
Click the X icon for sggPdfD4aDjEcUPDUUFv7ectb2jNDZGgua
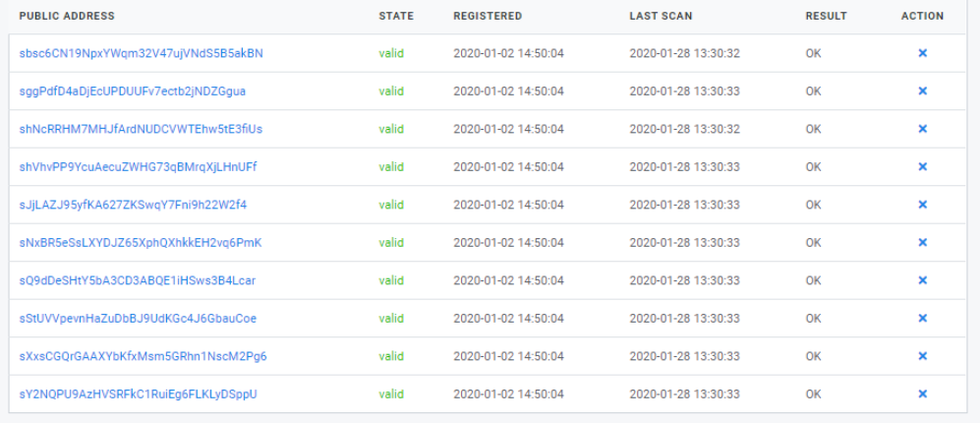[x=922, y=91]
